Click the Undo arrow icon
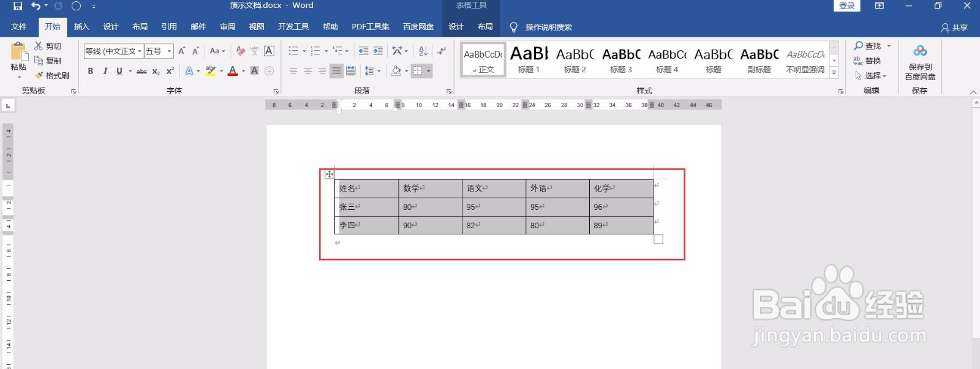Screen dimensions: 980x369 coord(36,6)
